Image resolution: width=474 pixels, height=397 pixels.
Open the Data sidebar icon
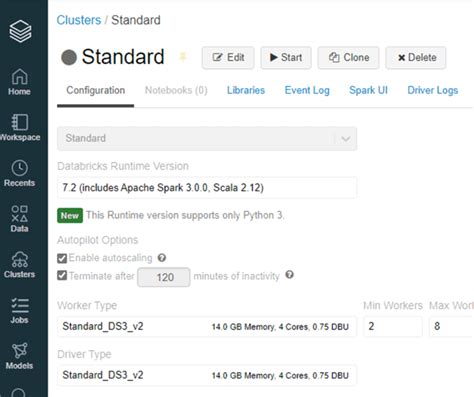point(19,219)
